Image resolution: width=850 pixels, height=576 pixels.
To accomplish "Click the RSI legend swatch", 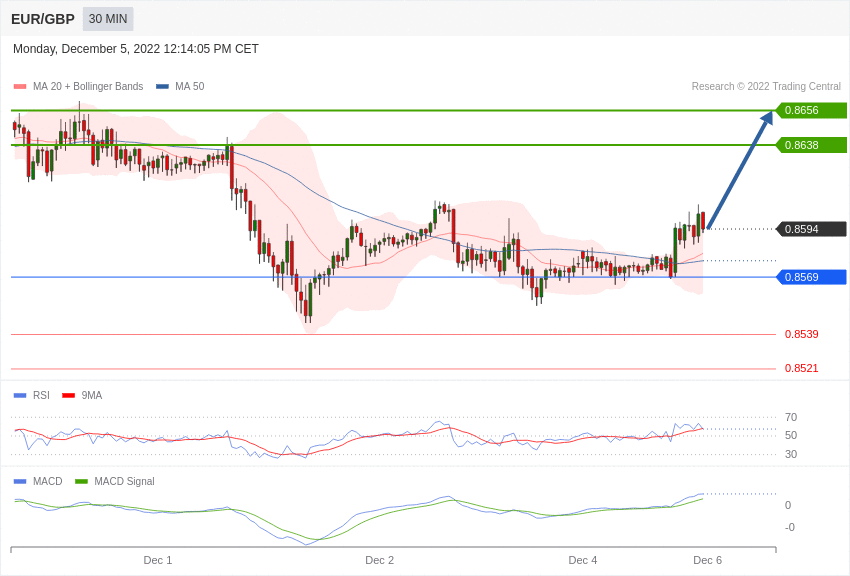I will (x=20, y=396).
